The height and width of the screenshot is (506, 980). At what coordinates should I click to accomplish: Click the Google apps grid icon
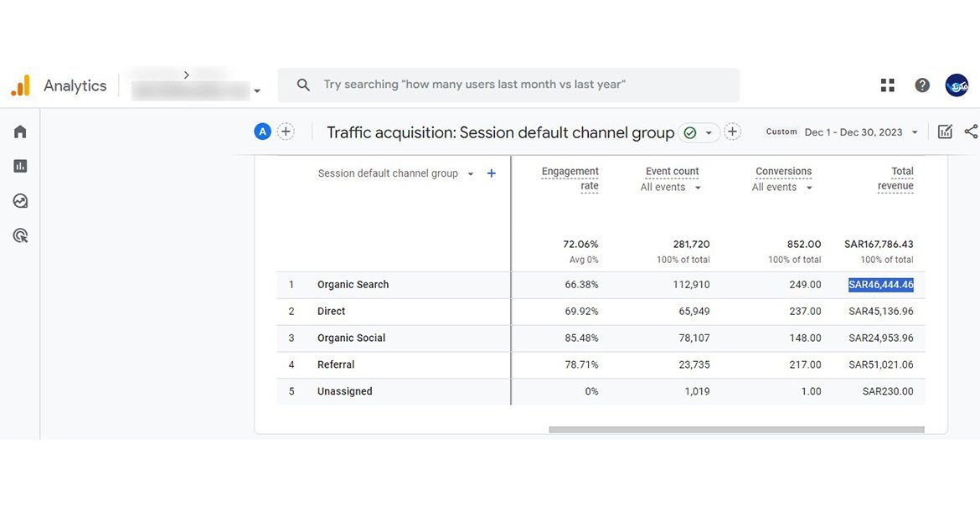887,85
